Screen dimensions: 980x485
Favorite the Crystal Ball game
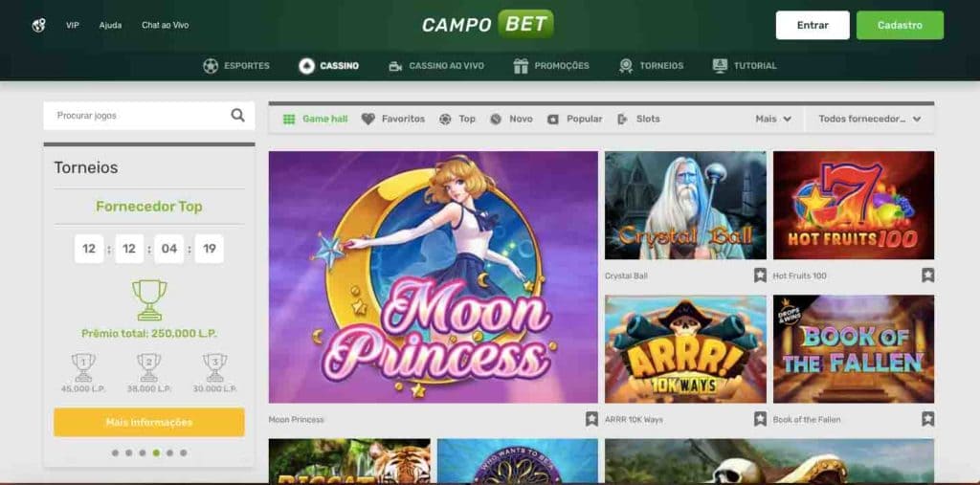[x=760, y=275]
